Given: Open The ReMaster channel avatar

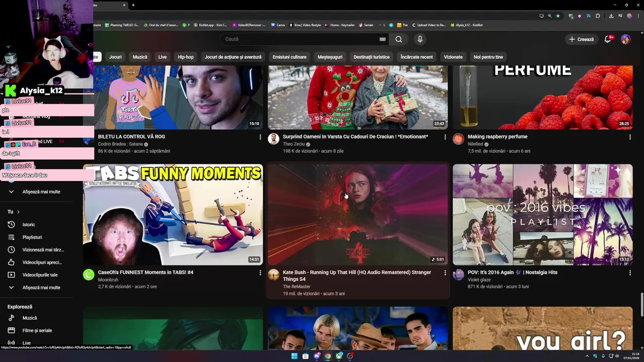Looking at the screenshot, I should [273, 275].
